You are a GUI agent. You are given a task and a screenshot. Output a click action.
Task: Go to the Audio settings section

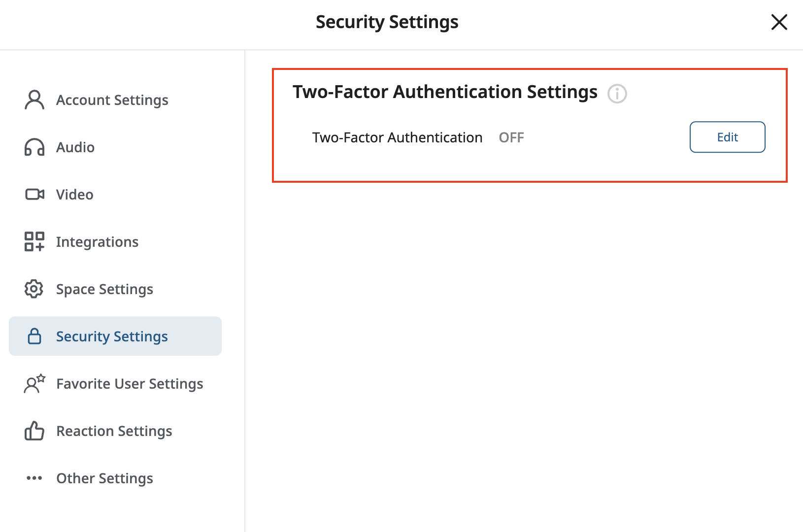pyautogui.click(x=75, y=147)
